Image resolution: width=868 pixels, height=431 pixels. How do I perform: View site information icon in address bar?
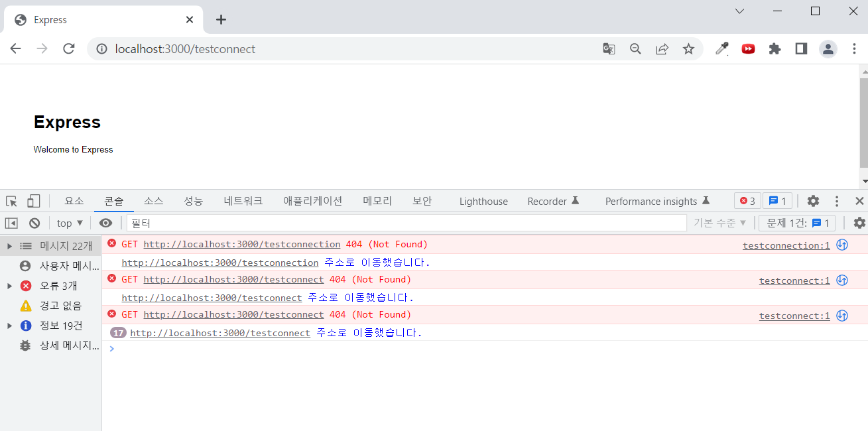pos(101,48)
